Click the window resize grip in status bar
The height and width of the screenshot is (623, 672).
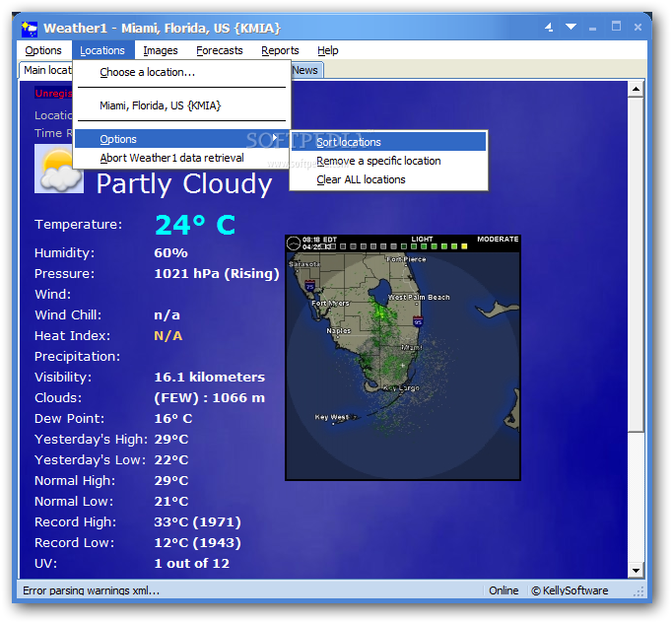point(638,592)
